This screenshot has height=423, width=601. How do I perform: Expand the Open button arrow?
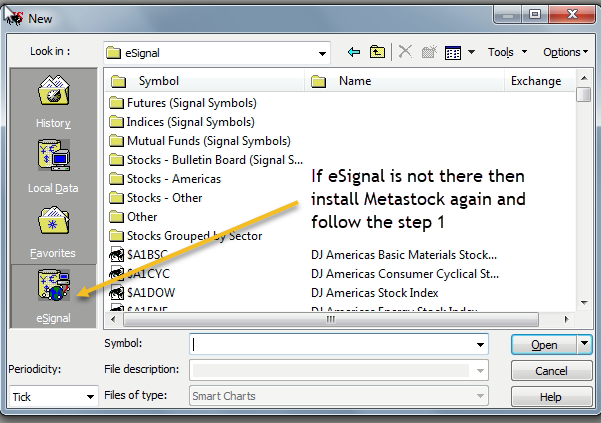pos(585,344)
